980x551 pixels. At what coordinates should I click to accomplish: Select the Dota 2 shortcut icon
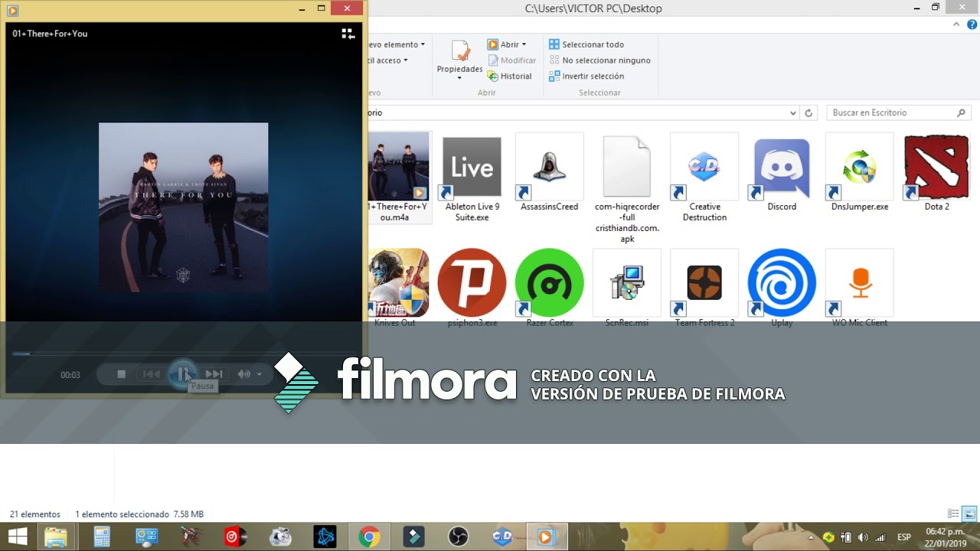[936, 173]
